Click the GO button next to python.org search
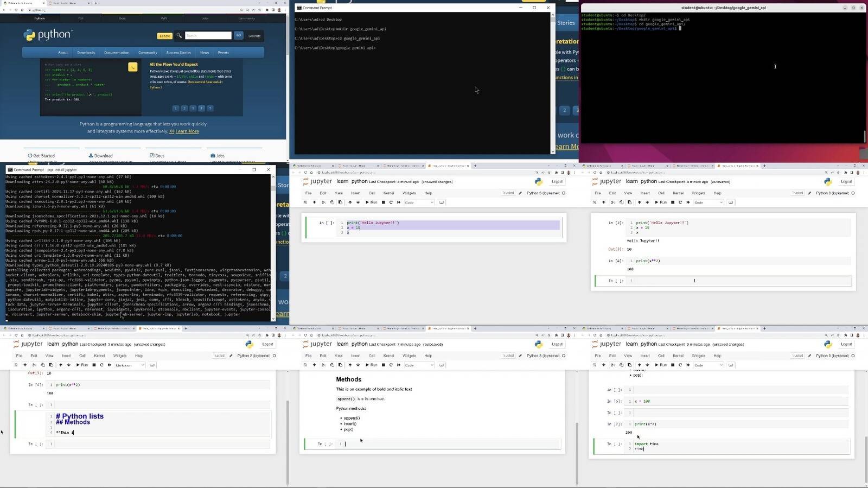This screenshot has height=488, width=868. (238, 35)
